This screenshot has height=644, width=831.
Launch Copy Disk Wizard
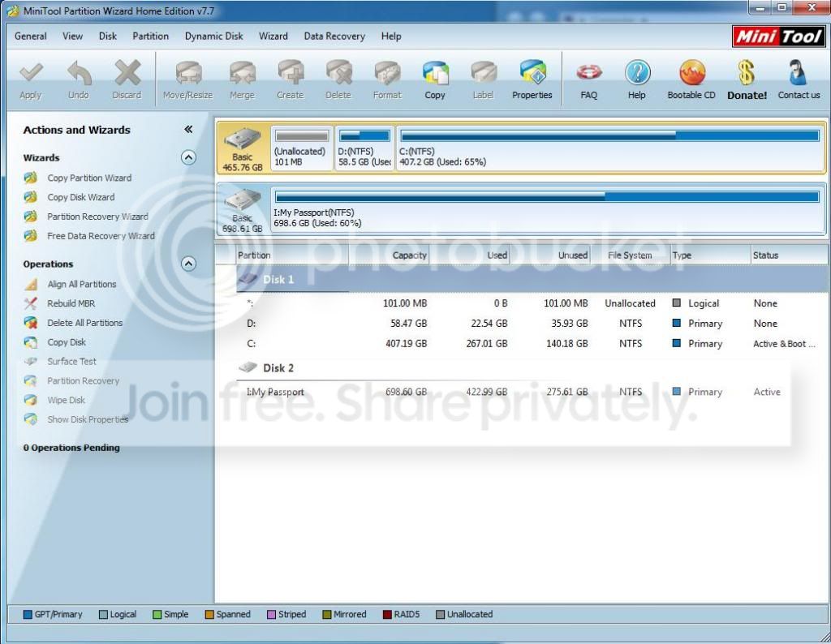(80, 197)
